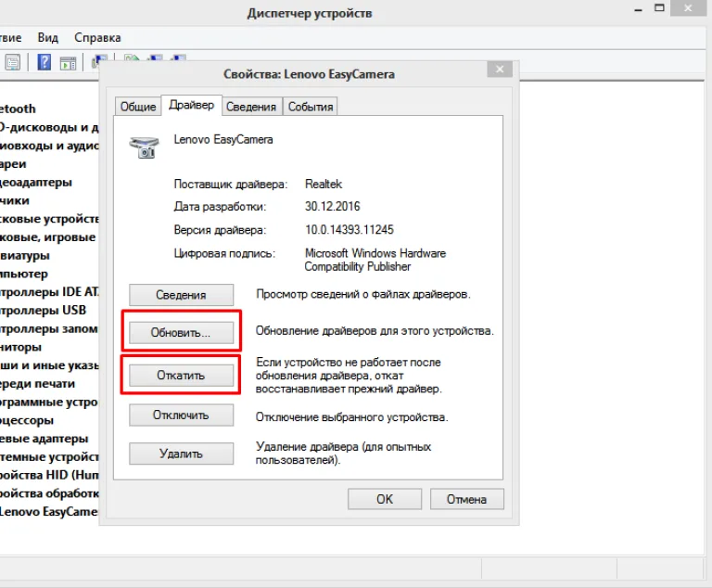The width and height of the screenshot is (712, 588).
Task: Open the Справка menu
Action: [x=97, y=38]
